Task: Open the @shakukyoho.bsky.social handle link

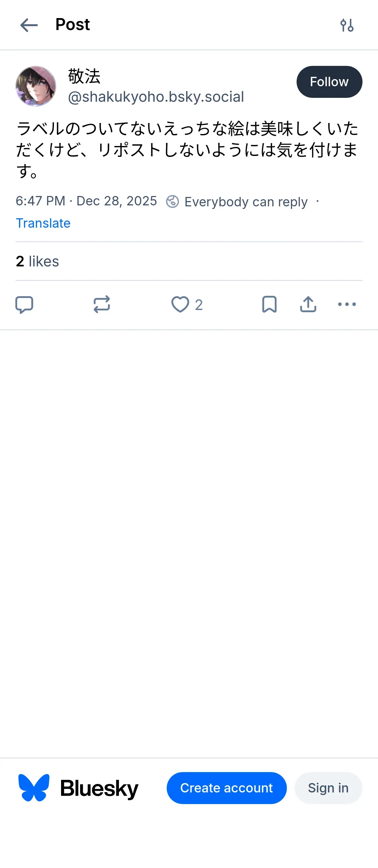Action: pyautogui.click(x=156, y=97)
